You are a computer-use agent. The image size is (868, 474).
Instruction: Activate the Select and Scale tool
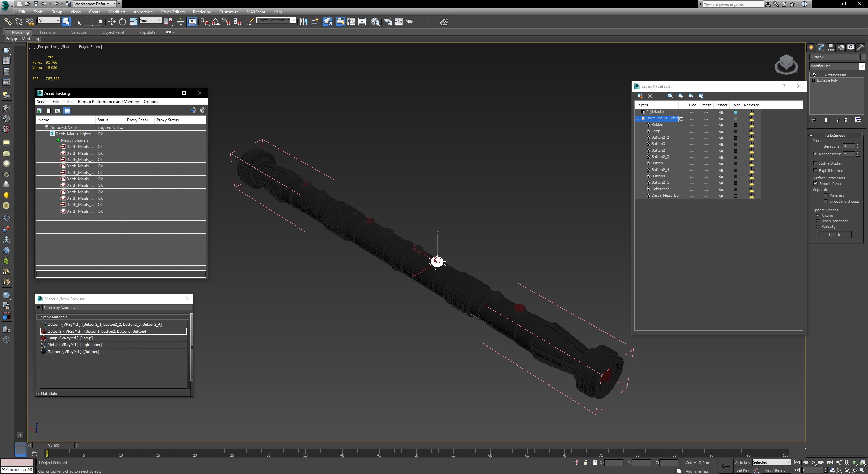coord(133,22)
